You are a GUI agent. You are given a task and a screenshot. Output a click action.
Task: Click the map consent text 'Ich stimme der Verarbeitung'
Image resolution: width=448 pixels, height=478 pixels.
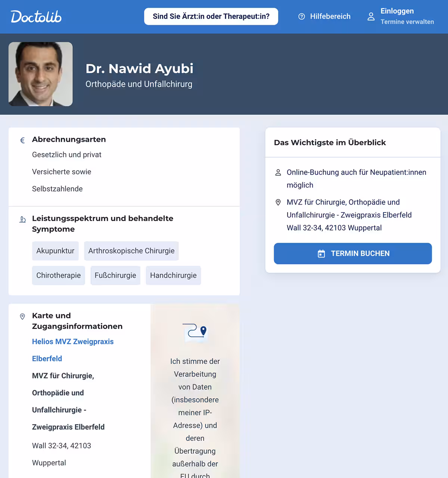[x=195, y=368]
